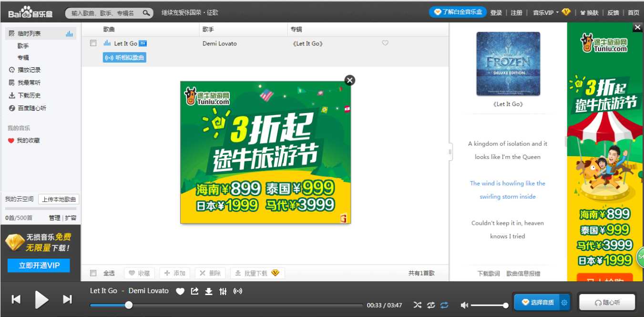Close the right sidebar Tuniu ad

[x=638, y=27]
